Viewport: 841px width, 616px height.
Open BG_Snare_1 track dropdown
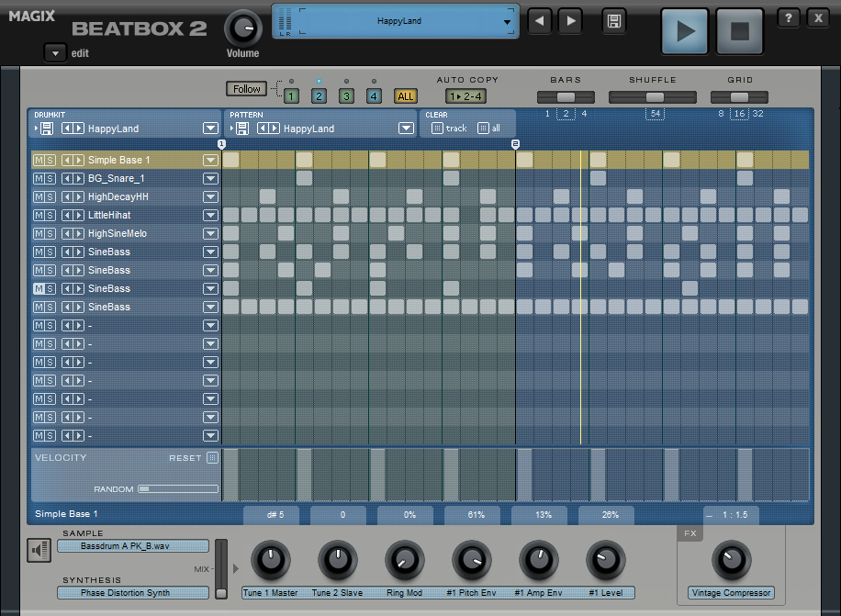(210, 178)
